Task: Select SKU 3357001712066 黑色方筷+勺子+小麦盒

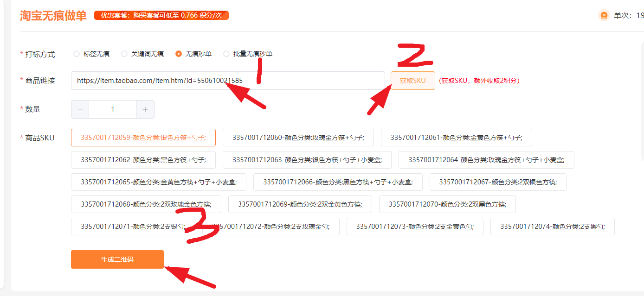Action: point(338,182)
